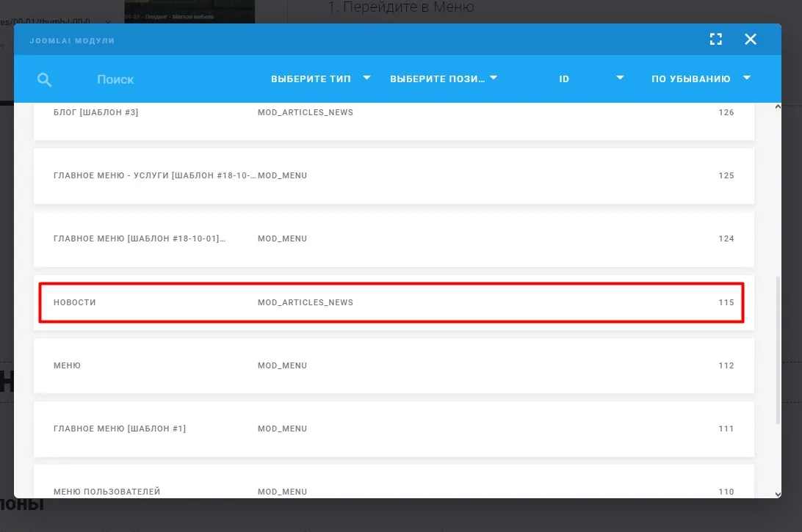Focus the Поиск search field
Image resolution: width=802 pixels, height=532 pixels.
point(115,80)
